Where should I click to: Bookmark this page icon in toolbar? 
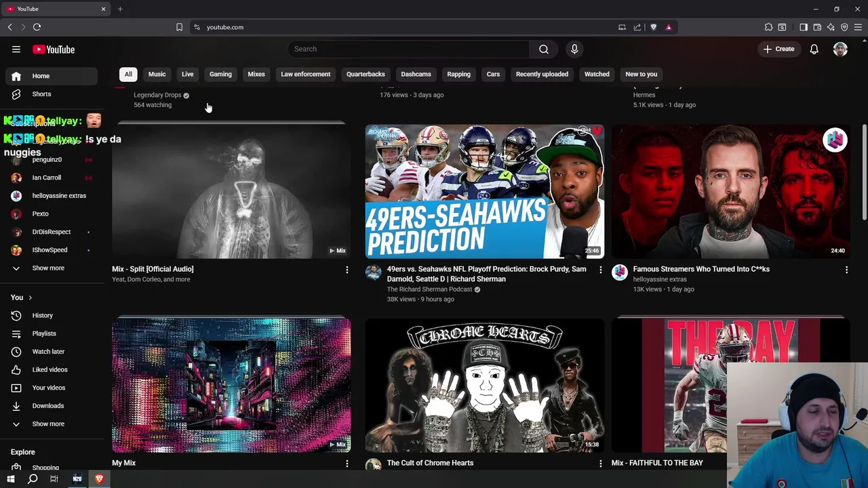(x=179, y=27)
